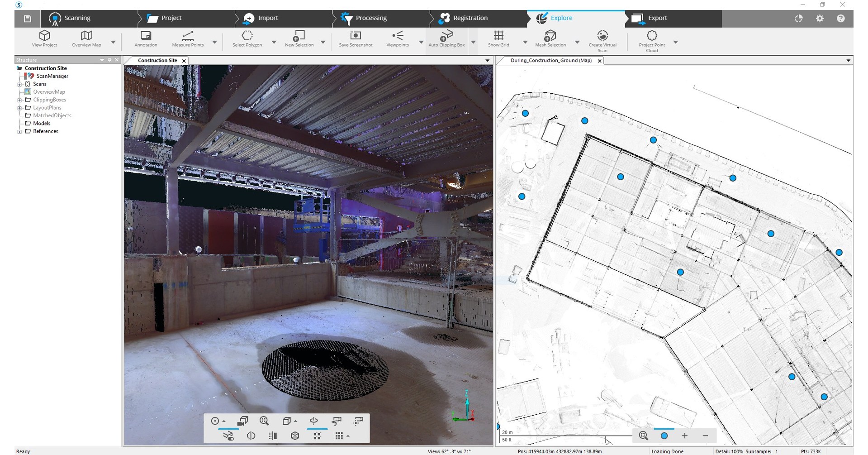Click the Annotation tool

(x=146, y=38)
